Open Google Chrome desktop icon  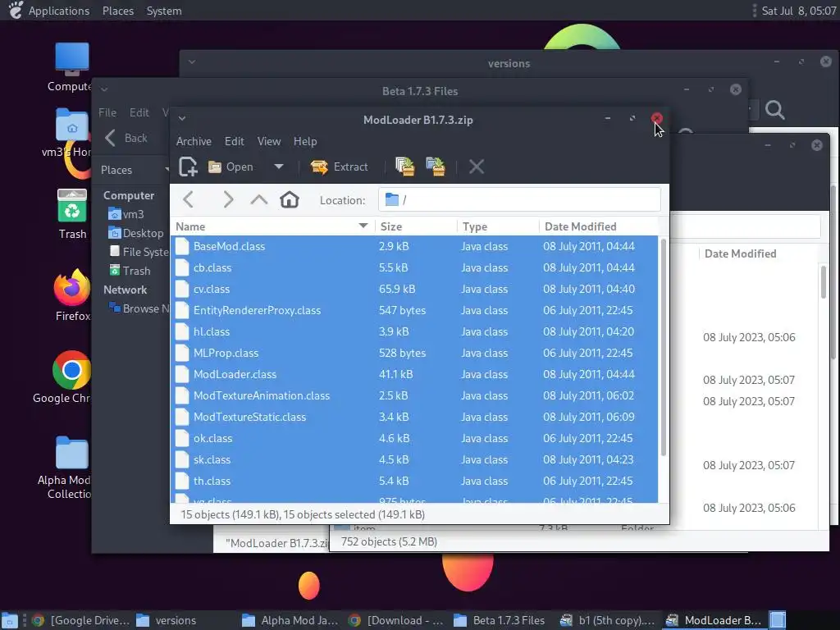coord(71,377)
